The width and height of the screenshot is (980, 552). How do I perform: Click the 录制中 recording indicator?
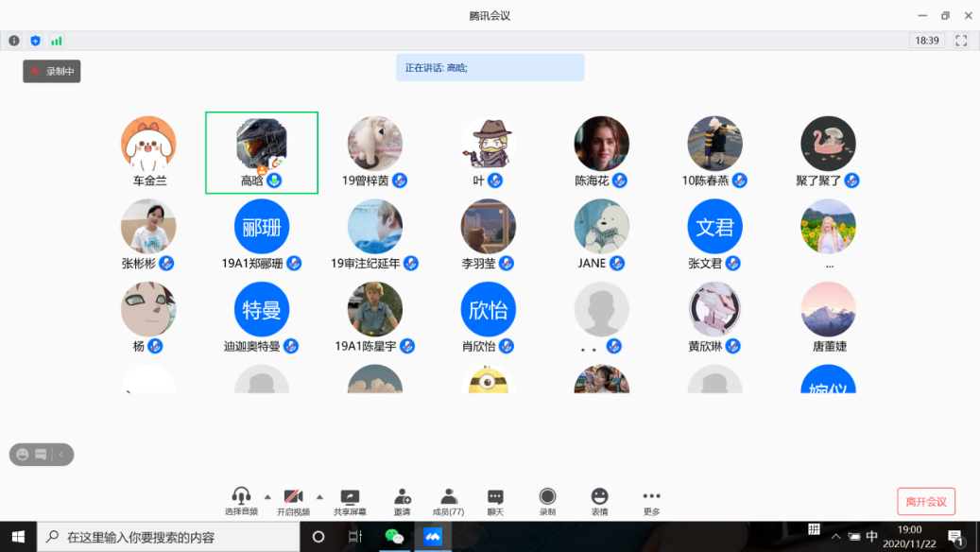(52, 71)
